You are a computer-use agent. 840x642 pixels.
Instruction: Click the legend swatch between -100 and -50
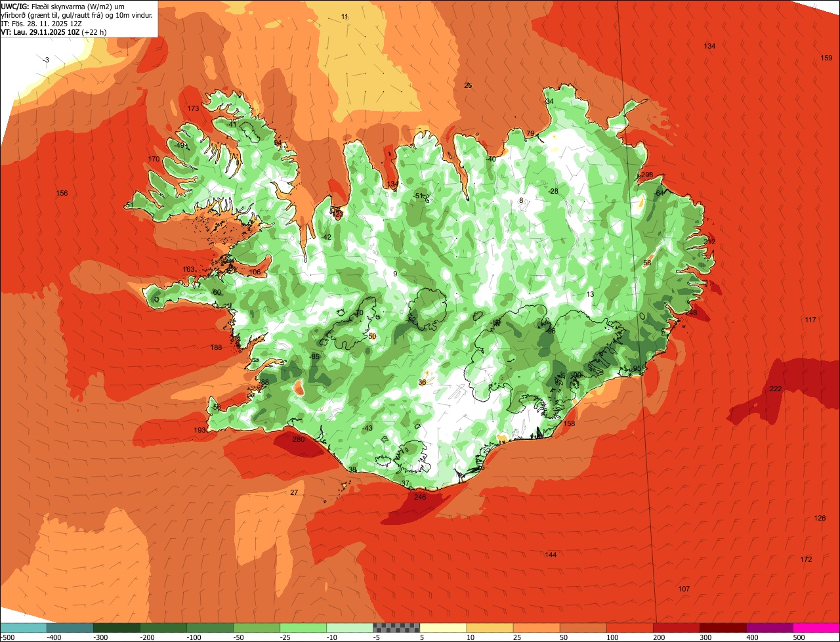(x=209, y=628)
